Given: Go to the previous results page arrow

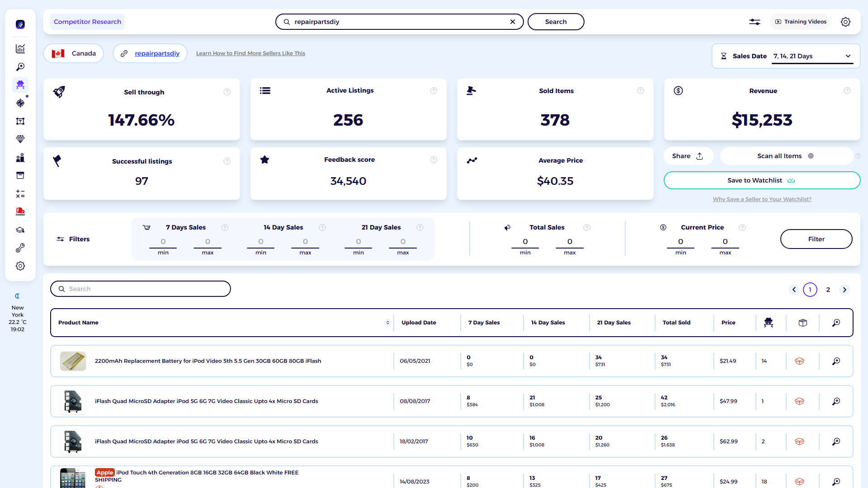Looking at the screenshot, I should (794, 290).
